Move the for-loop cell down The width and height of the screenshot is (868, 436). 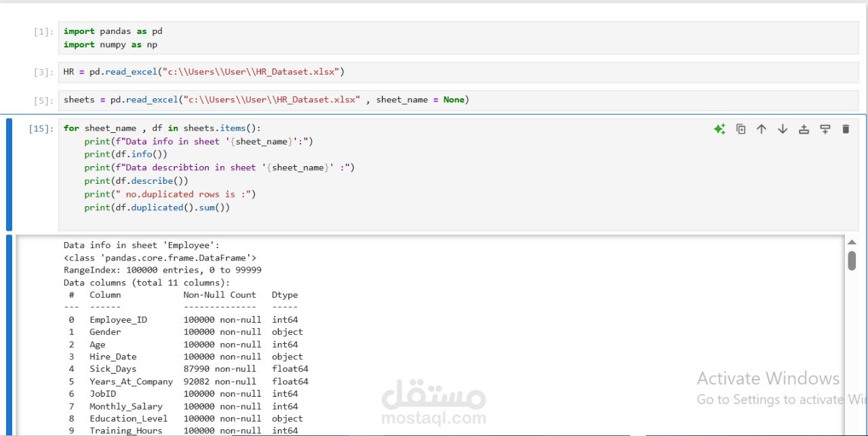[x=783, y=128]
